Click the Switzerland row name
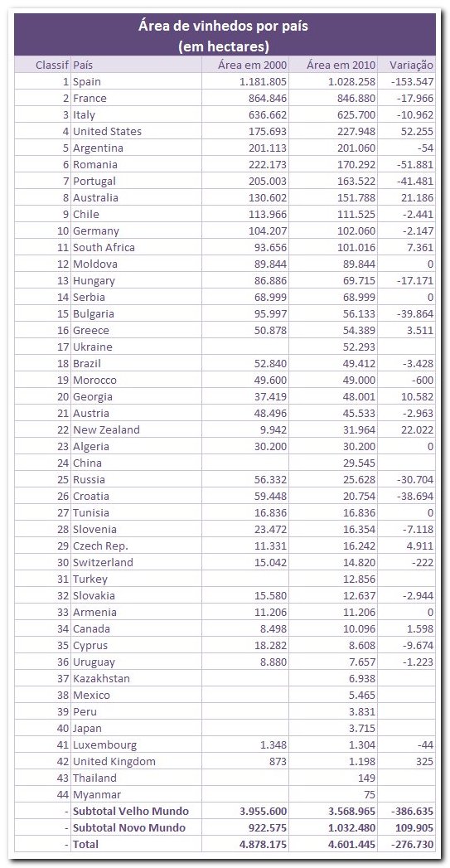 pos(103,562)
